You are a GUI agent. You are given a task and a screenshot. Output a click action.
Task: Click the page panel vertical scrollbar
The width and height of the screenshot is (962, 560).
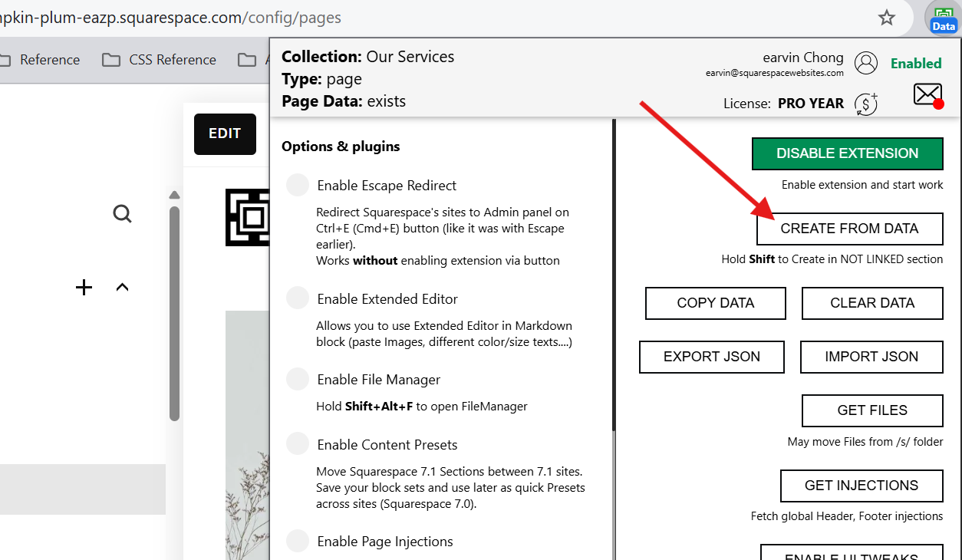[174, 313]
